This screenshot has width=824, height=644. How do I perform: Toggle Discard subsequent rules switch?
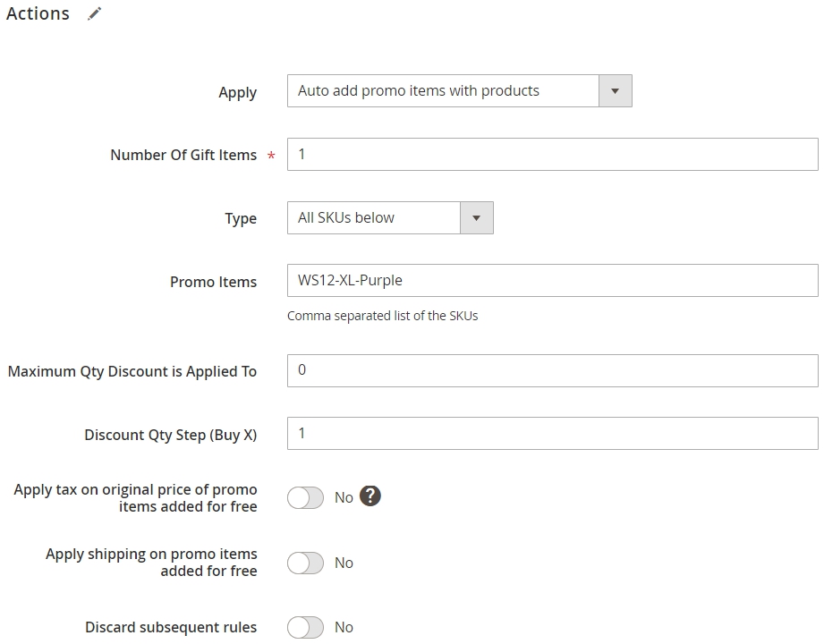point(305,627)
